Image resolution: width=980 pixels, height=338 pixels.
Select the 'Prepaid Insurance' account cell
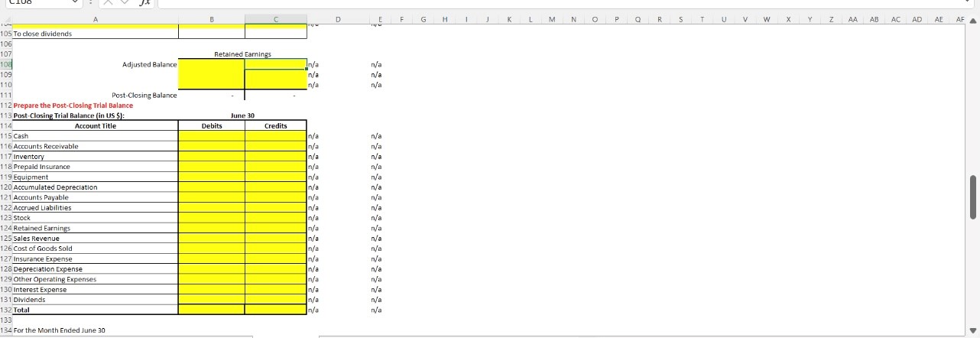[96, 167]
